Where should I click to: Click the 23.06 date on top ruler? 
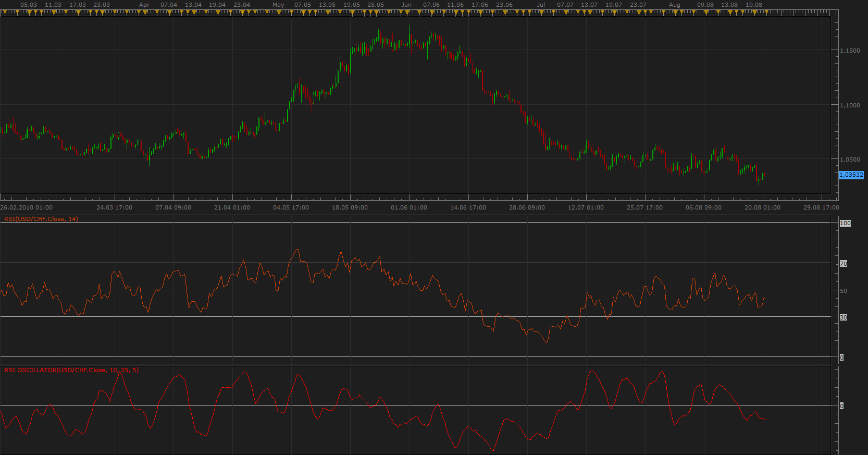[504, 5]
